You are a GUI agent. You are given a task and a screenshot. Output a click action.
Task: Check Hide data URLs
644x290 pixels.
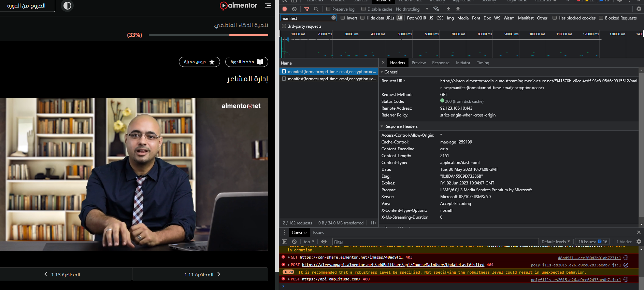coord(362,18)
